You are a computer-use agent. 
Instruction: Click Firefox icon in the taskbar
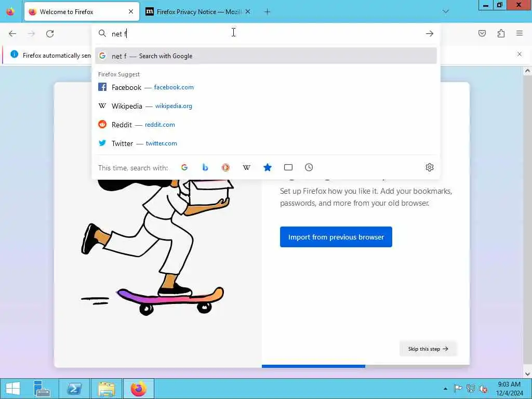click(x=138, y=389)
